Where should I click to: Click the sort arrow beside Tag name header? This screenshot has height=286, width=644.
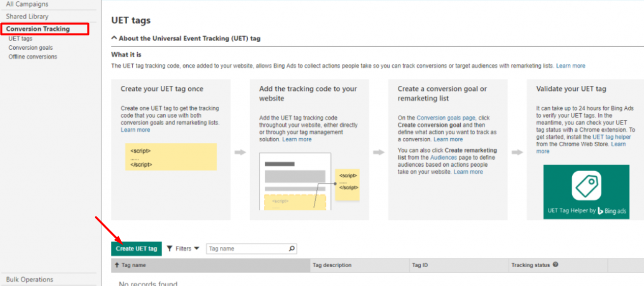[117, 265]
